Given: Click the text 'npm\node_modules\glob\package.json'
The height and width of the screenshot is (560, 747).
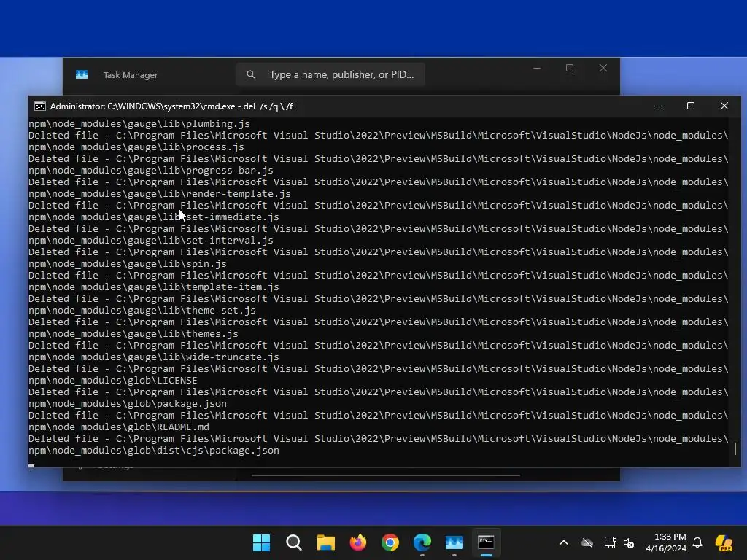Looking at the screenshot, I should click(x=128, y=404).
